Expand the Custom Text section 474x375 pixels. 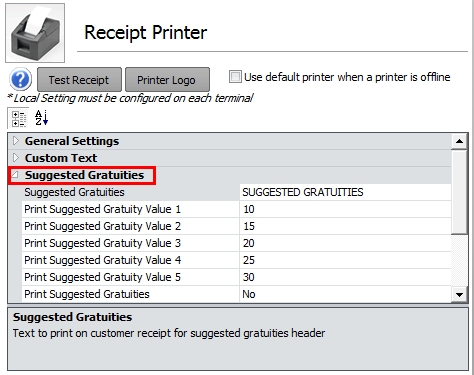[16, 158]
